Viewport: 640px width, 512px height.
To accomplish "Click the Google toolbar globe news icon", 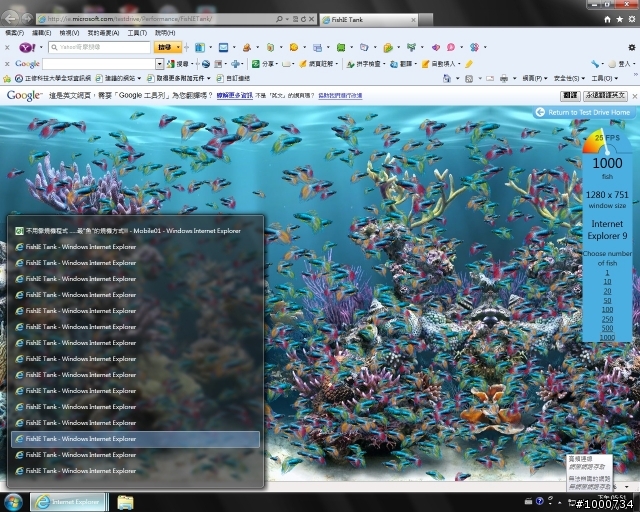I will click(206, 64).
